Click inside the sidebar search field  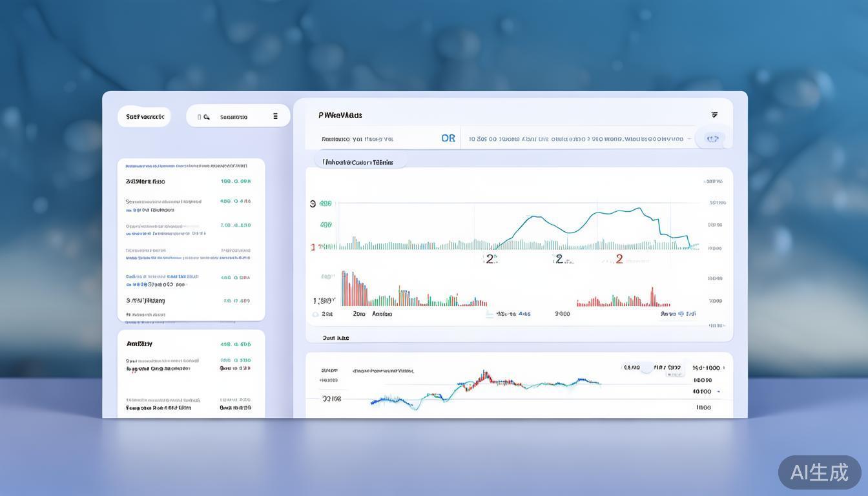237,117
